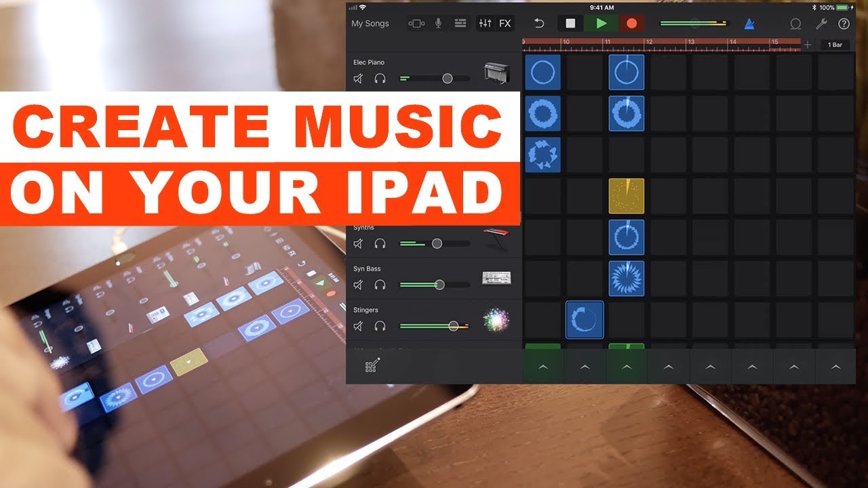This screenshot has height=488, width=868.
Task: Adjust the Elec Piano volume slider
Action: point(435,79)
